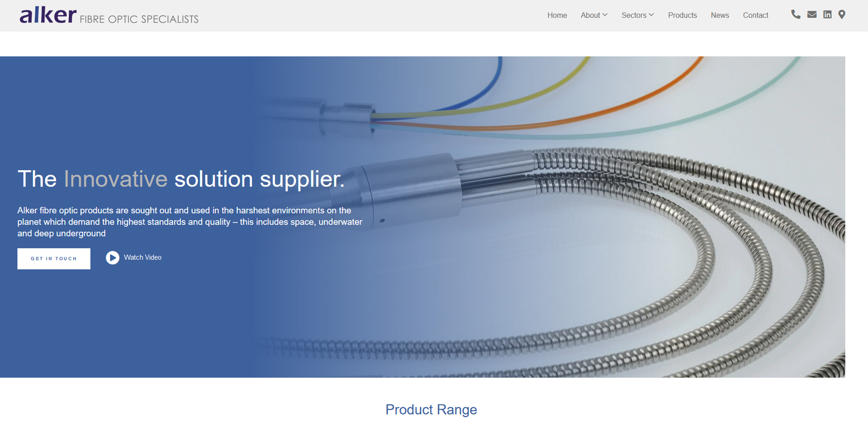868x423 pixels.
Task: Navigate to the News page
Action: (720, 15)
